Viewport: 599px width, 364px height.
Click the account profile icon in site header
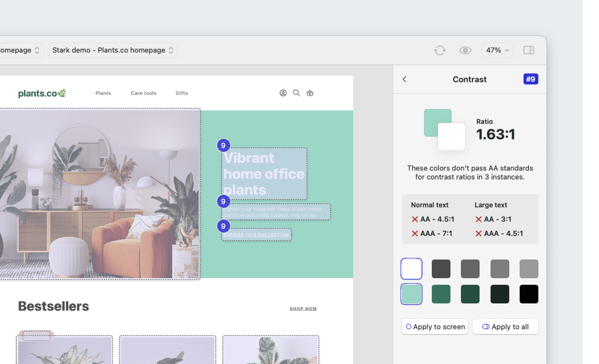click(x=283, y=93)
